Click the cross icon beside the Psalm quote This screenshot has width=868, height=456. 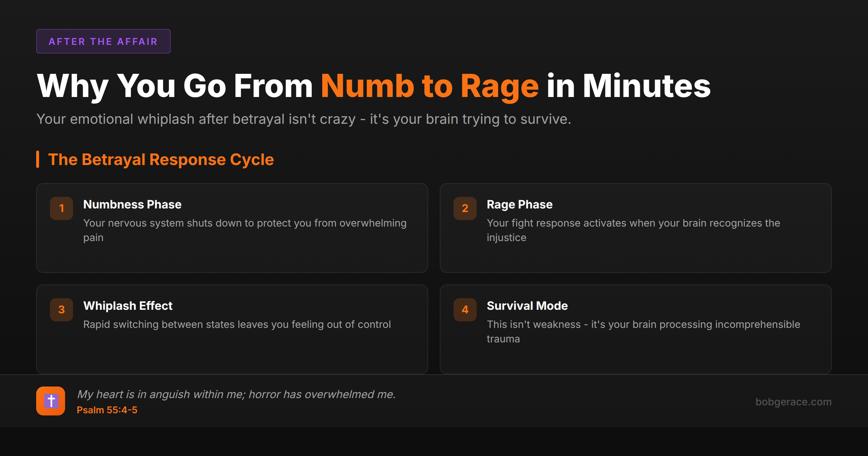click(x=51, y=401)
